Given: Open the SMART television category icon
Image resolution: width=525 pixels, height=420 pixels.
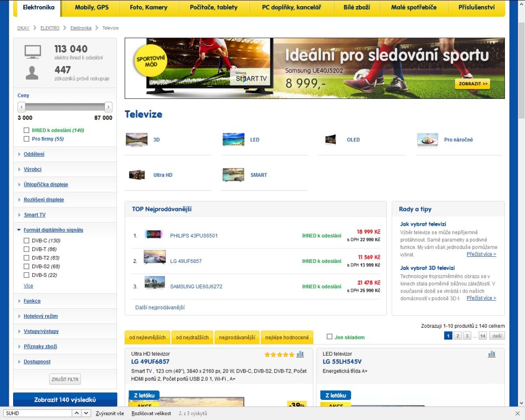Looking at the screenshot, I should (233, 175).
